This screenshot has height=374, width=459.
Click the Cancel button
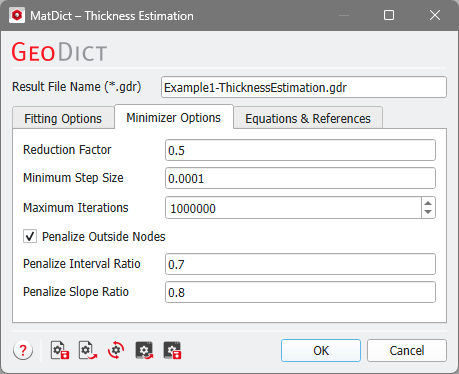(407, 350)
